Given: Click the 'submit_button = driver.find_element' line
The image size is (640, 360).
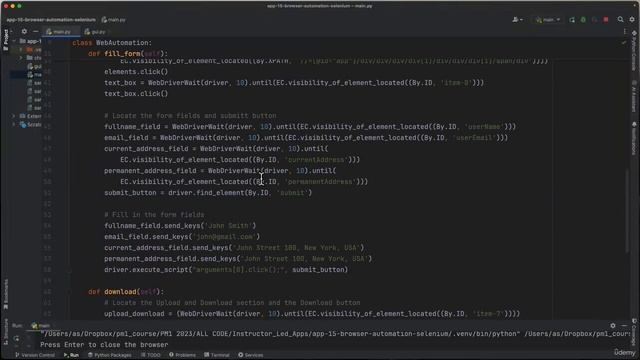Looking at the screenshot, I should [x=208, y=193].
